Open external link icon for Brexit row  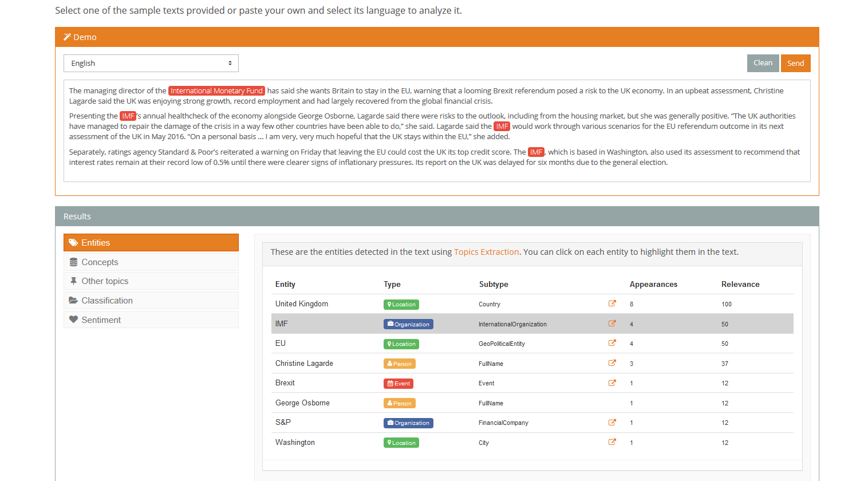(612, 383)
